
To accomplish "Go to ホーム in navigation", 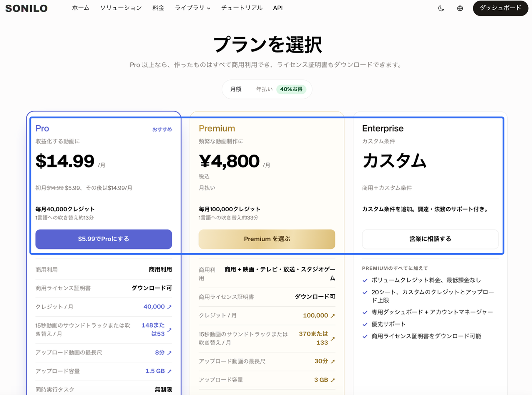I will tap(81, 8).
